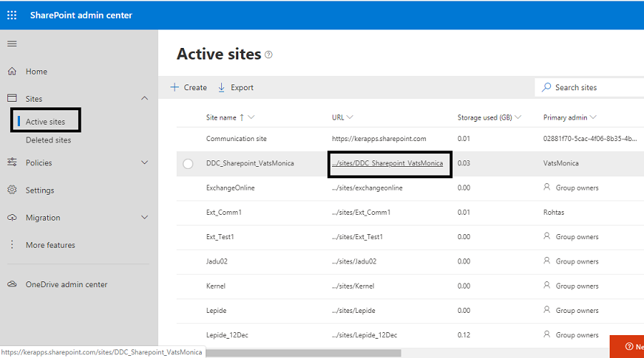Select the Lepide_12Dec site name
The width and height of the screenshot is (644, 358).
(227, 335)
